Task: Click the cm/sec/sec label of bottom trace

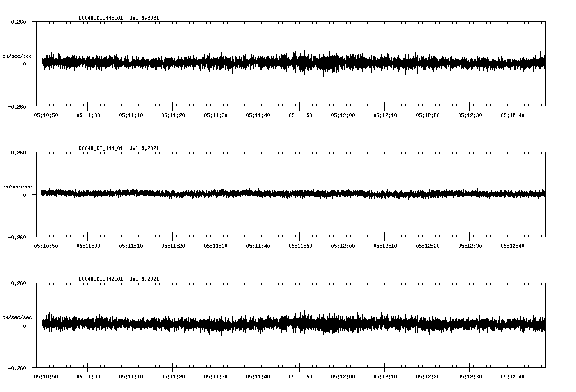Action: click(x=17, y=316)
